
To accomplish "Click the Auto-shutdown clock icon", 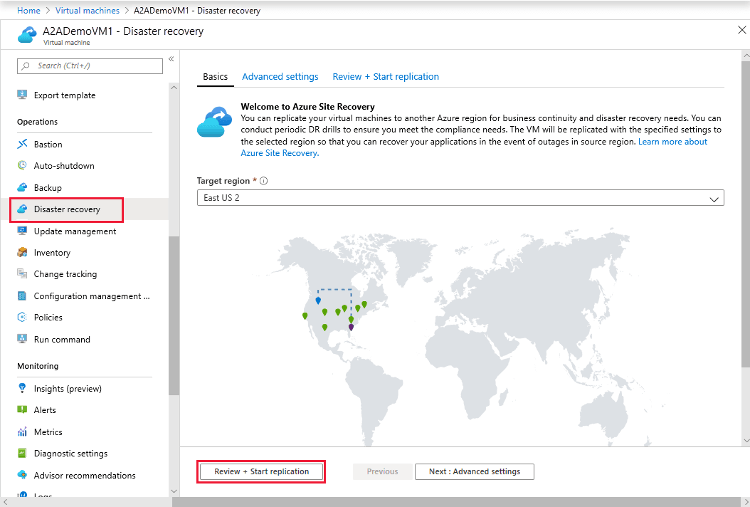I will click(23, 166).
